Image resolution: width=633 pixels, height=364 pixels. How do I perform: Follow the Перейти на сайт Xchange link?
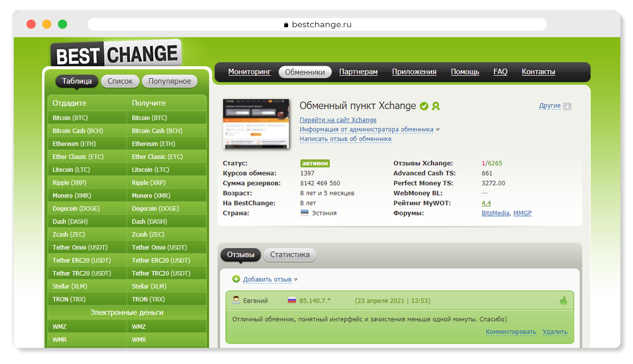coord(338,120)
